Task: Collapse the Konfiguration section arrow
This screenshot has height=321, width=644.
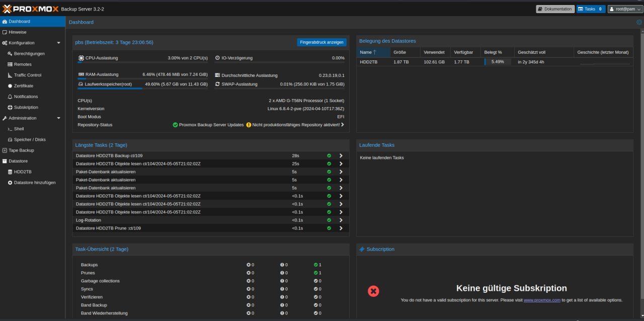Action: [x=58, y=43]
